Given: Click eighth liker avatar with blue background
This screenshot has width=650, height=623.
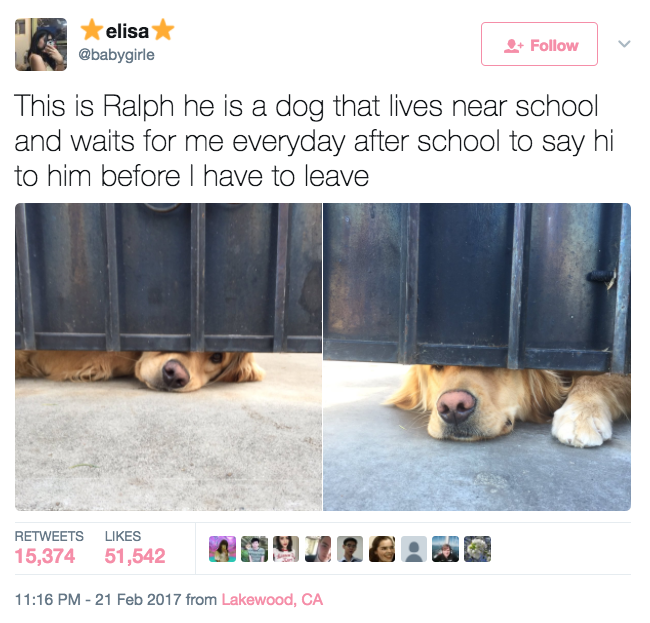Looking at the screenshot, I should [446, 549].
